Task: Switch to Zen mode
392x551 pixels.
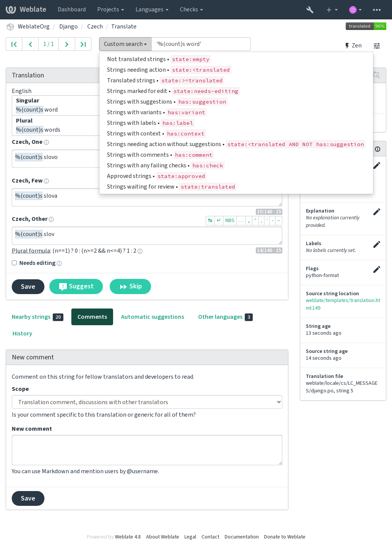Action: [x=353, y=46]
